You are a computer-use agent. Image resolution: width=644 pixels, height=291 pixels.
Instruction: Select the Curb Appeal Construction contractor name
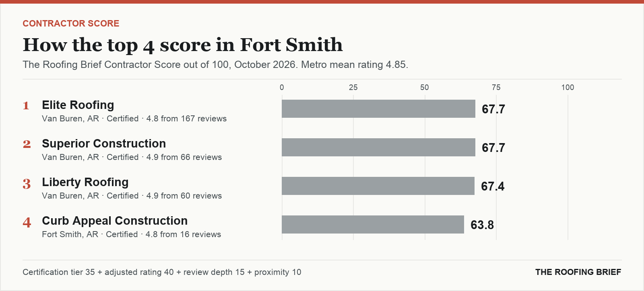point(115,221)
